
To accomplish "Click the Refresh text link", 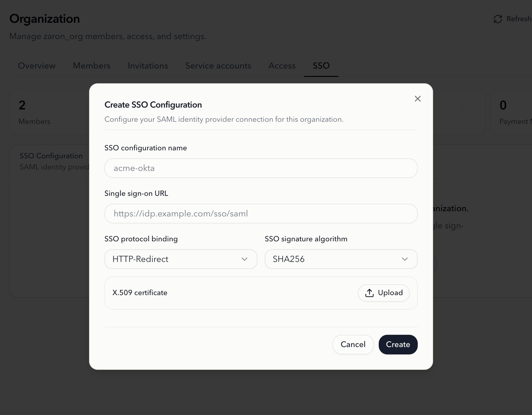I will 519,19.
